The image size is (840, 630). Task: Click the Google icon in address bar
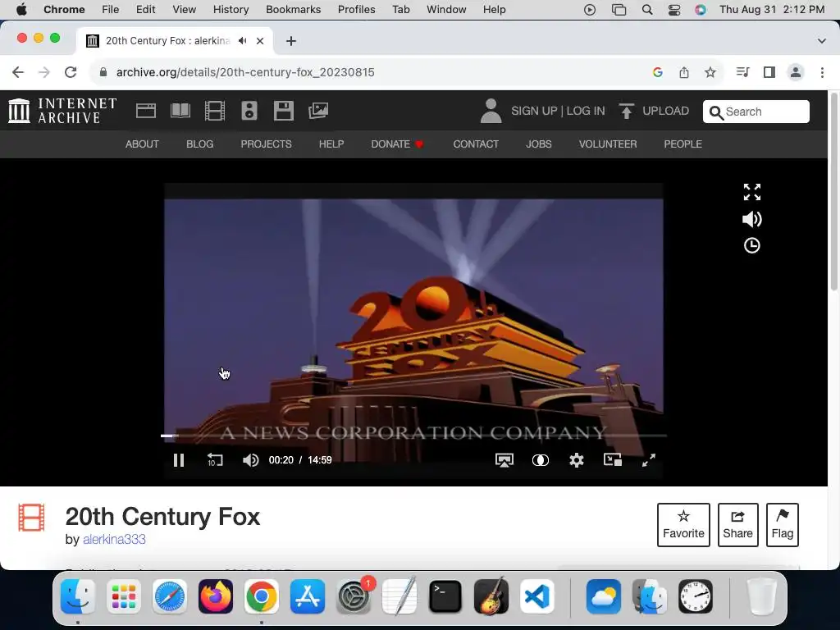pyautogui.click(x=658, y=72)
